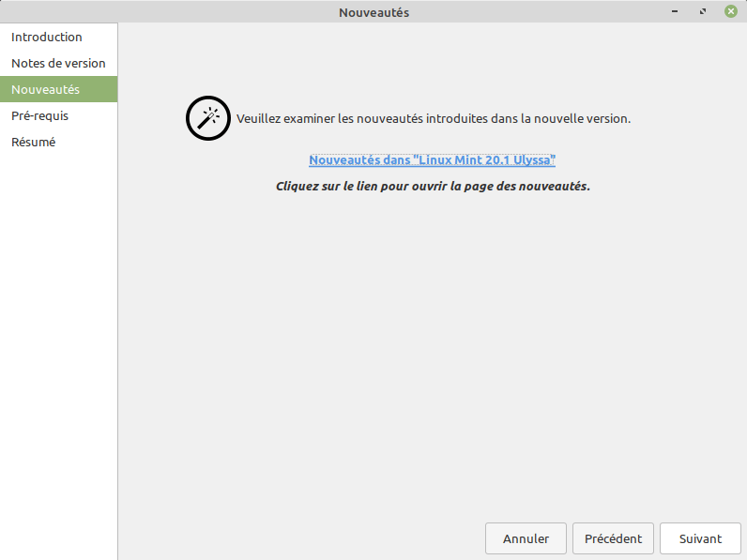Go back with the Précédent button
This screenshot has height=560, width=747.
click(x=613, y=538)
